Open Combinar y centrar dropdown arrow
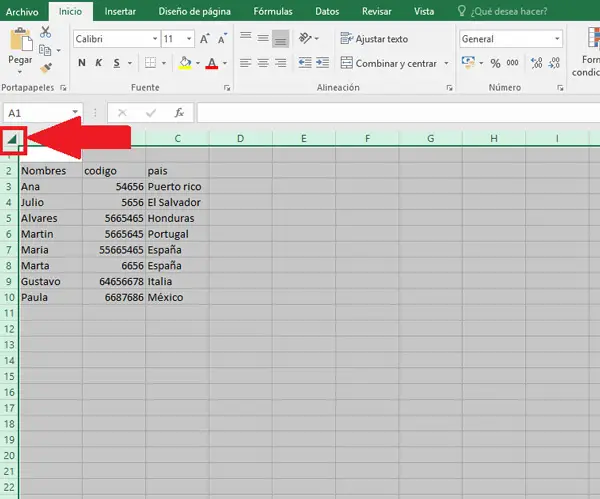The height and width of the screenshot is (499, 600). 446,63
